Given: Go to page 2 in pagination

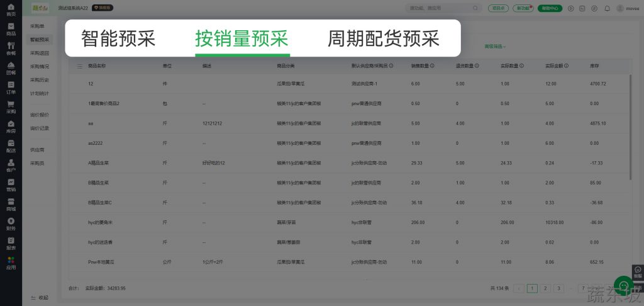Looking at the screenshot, I should click(545, 288).
